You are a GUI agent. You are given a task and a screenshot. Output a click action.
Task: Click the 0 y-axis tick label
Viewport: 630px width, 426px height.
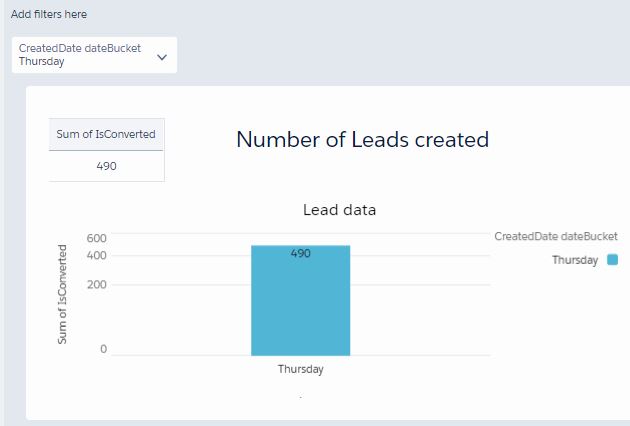point(103,349)
